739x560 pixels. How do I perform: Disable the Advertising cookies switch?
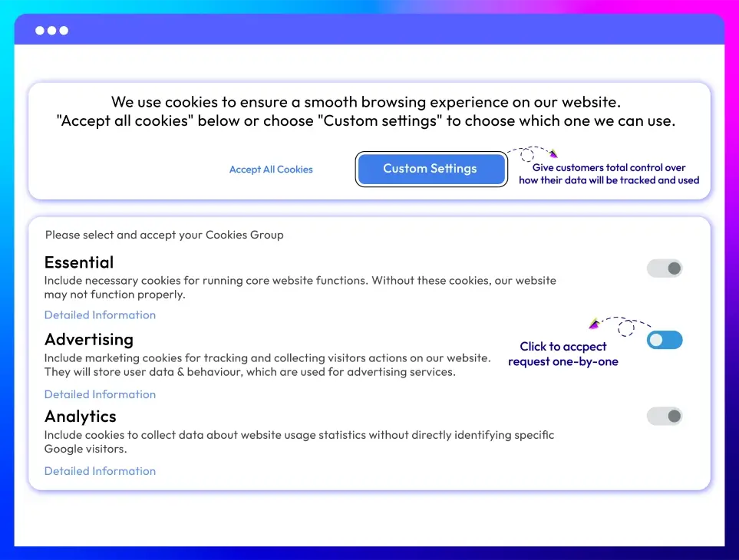coord(665,340)
